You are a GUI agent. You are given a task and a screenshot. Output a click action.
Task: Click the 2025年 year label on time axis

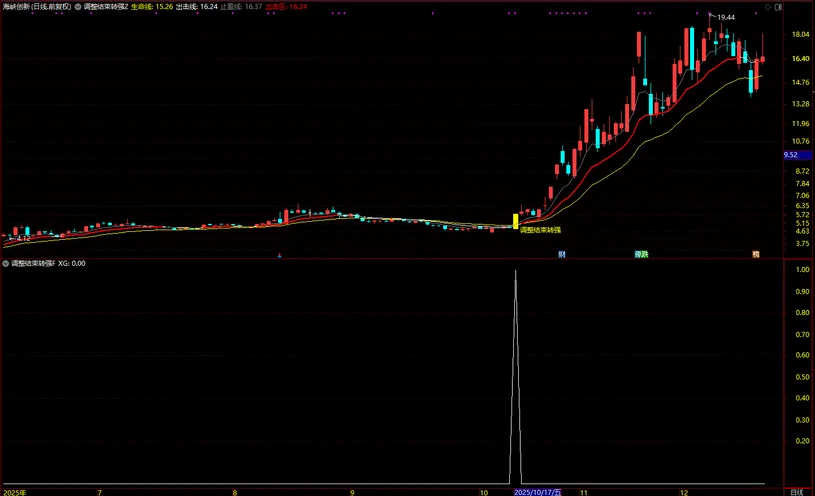[14, 492]
